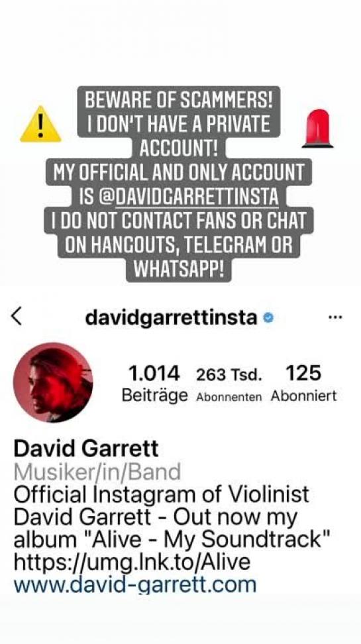Open the www.david-garrett.com website link

[135, 584]
